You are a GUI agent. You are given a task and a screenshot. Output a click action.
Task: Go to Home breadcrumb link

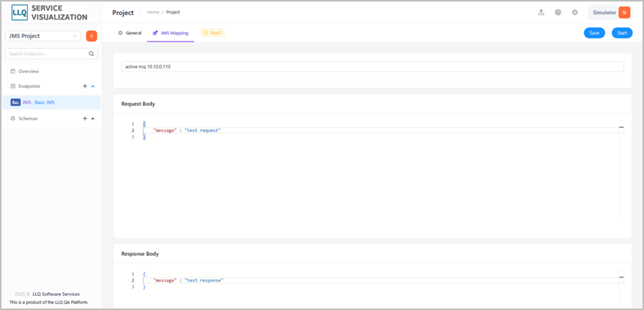[x=153, y=12]
